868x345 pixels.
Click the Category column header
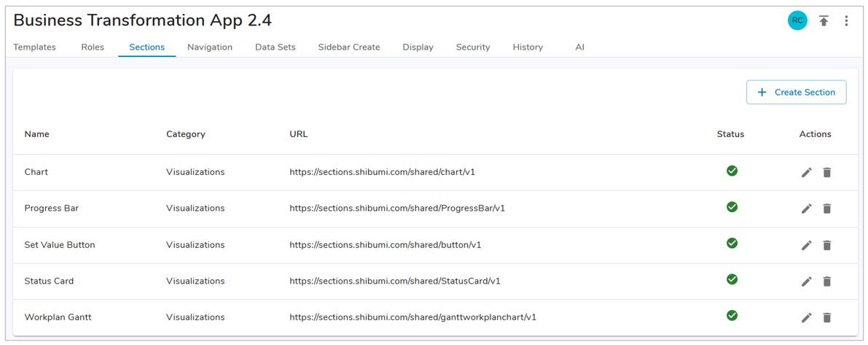(x=185, y=134)
